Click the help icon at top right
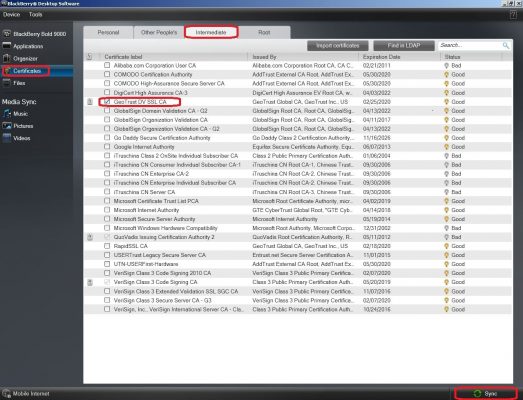Screen dimensions: 523x400 pos(513,15)
